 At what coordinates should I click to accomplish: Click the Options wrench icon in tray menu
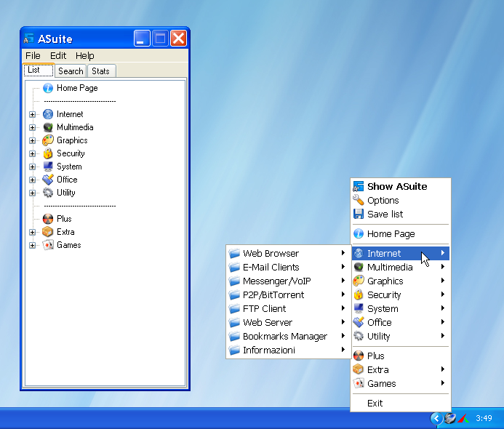(x=359, y=200)
